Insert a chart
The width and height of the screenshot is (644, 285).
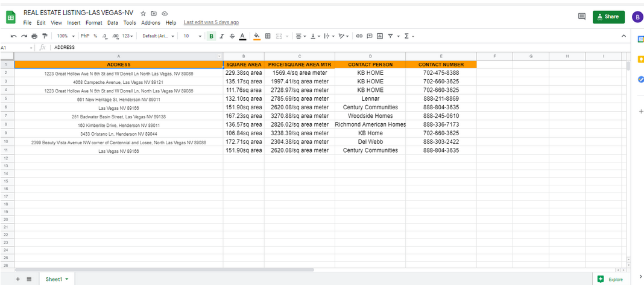click(379, 36)
